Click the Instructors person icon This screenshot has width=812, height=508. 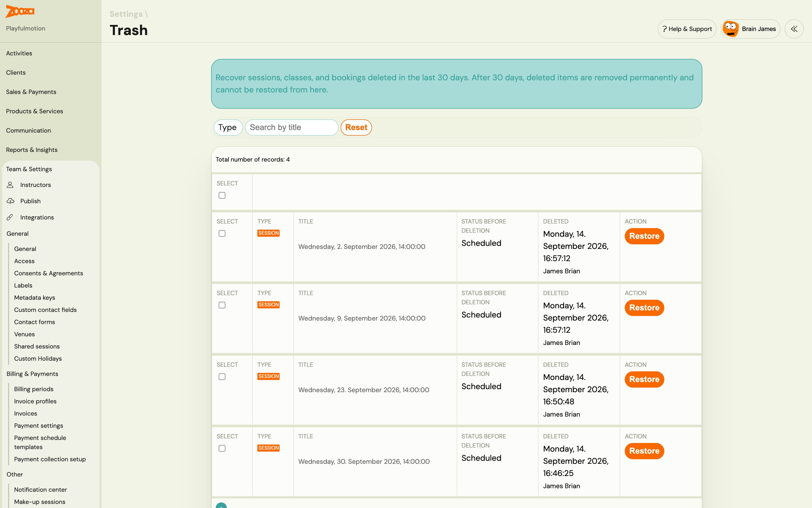[x=10, y=185]
